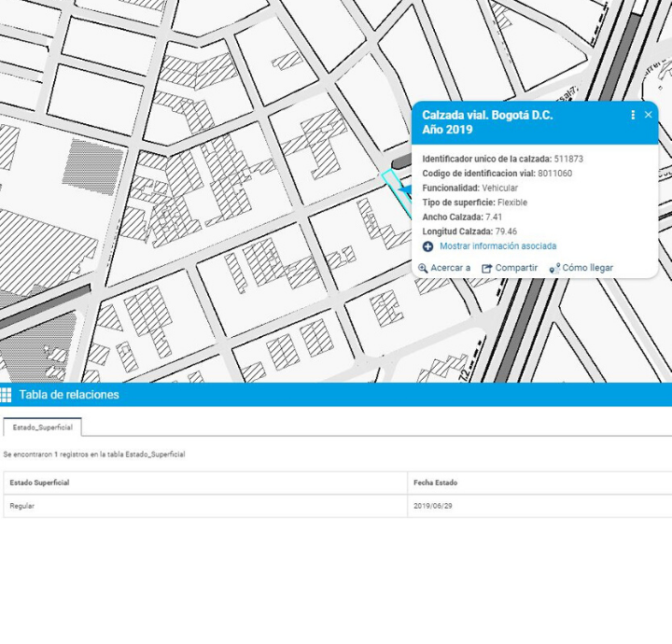Click the plus icon beside Mostrar información asociada
The image size is (672, 644).
click(427, 246)
